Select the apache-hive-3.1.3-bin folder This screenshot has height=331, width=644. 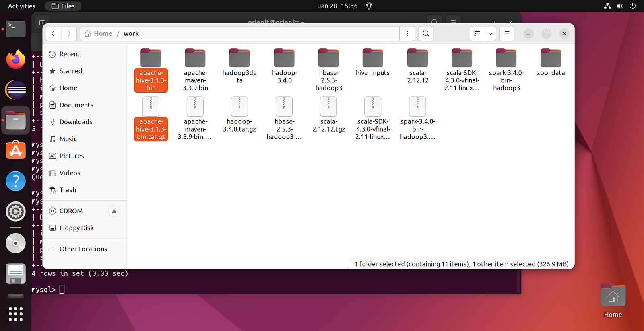point(151,70)
